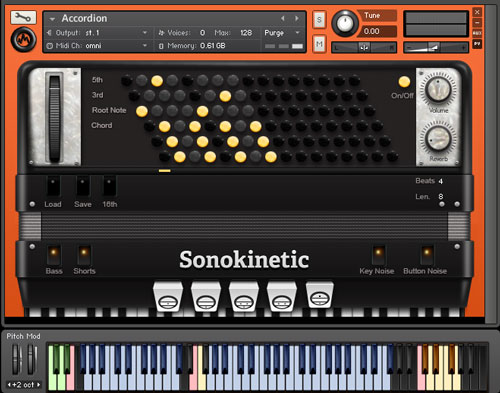Click the Reverb knob
The height and width of the screenshot is (393, 500).
[x=438, y=138]
